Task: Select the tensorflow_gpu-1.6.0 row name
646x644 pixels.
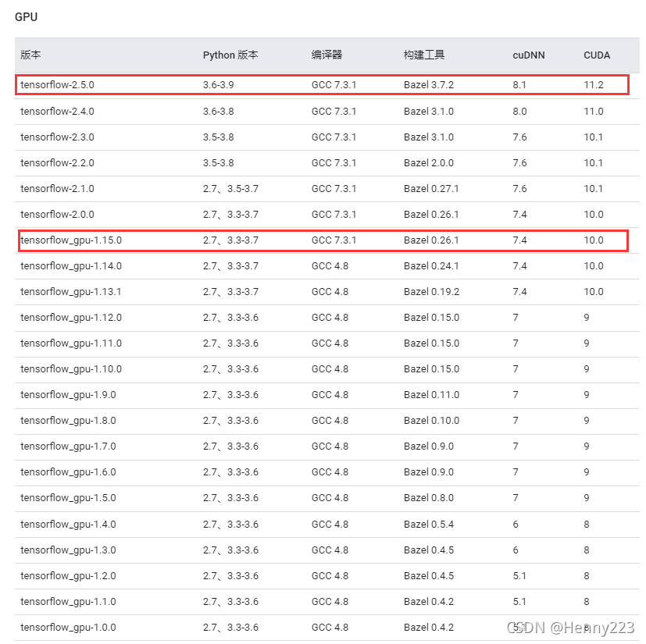Action: 68,472
